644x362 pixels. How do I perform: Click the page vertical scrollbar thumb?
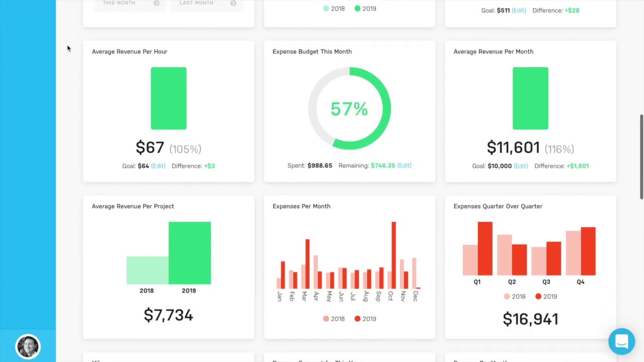click(641, 157)
